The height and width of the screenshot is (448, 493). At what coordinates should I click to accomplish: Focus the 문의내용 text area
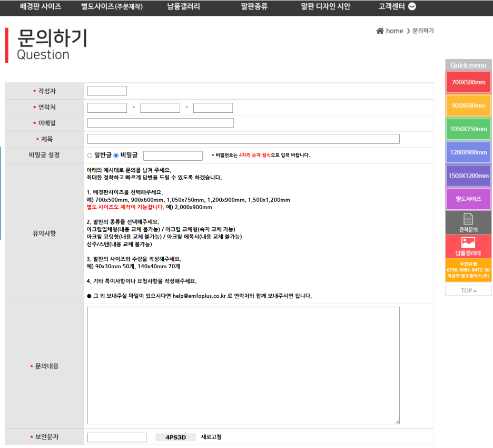pos(243,366)
